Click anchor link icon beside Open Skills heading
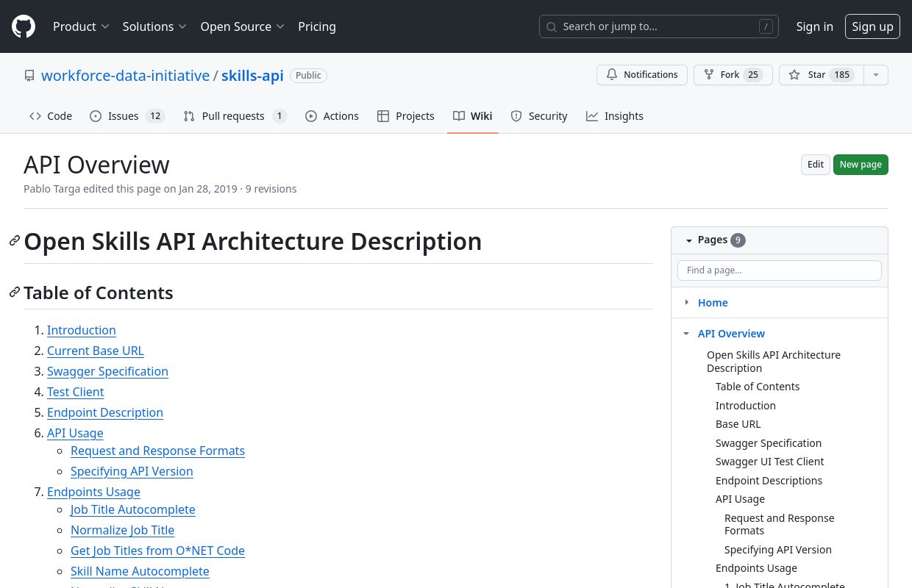The height and width of the screenshot is (588, 912). 15,241
